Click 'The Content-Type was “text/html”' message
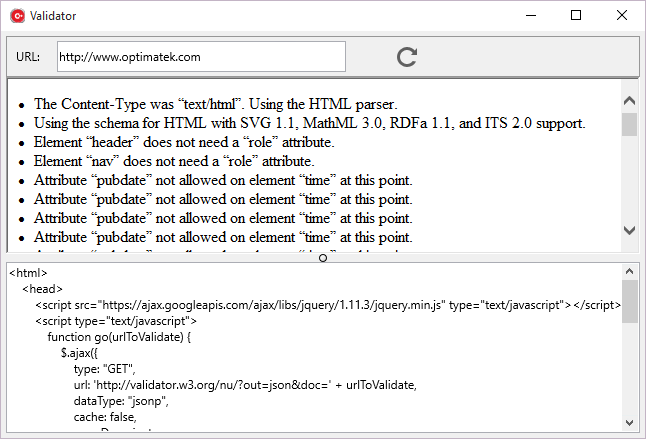The width and height of the screenshot is (646, 439). (x=215, y=104)
